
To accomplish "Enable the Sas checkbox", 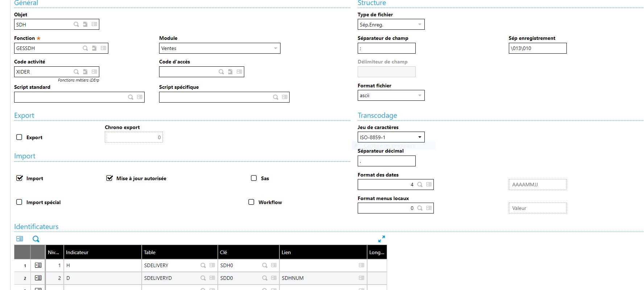I will (254, 178).
